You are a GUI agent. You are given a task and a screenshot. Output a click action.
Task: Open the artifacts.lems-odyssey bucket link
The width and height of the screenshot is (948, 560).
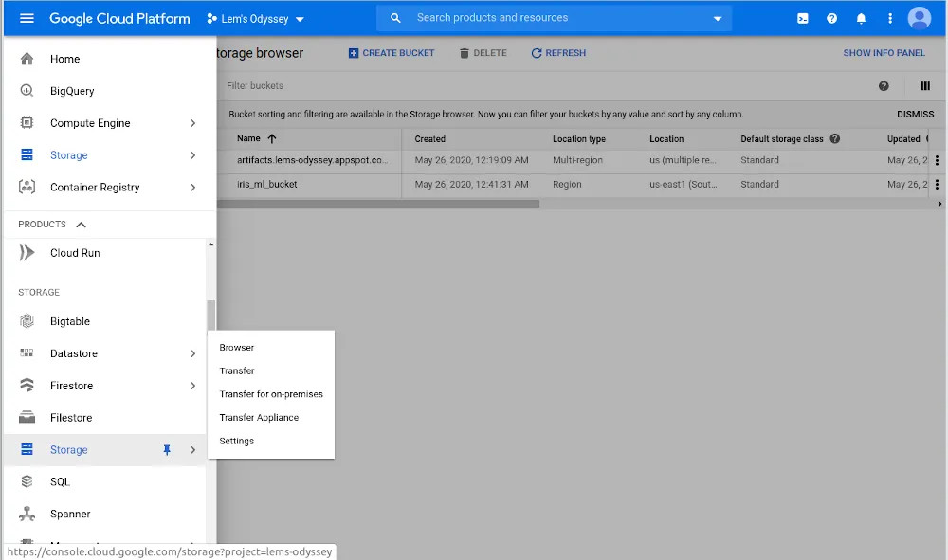click(312, 160)
